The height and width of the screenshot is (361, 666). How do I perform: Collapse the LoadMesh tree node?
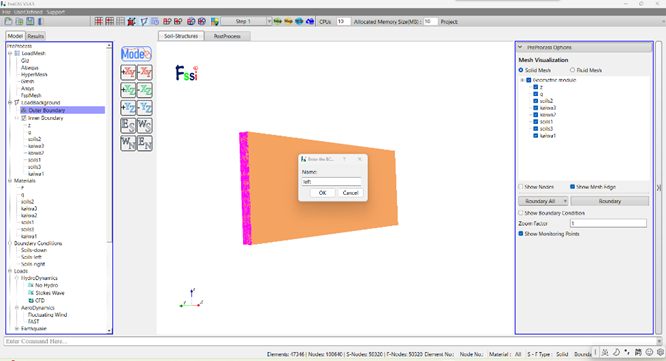pyautogui.click(x=10, y=54)
